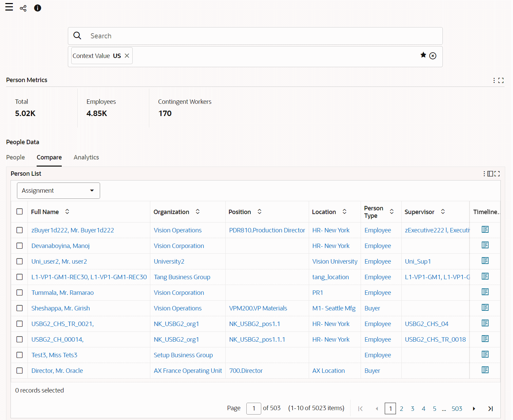This screenshot has width=513, height=420.
Task: Open the info icon
Action: click(x=38, y=8)
